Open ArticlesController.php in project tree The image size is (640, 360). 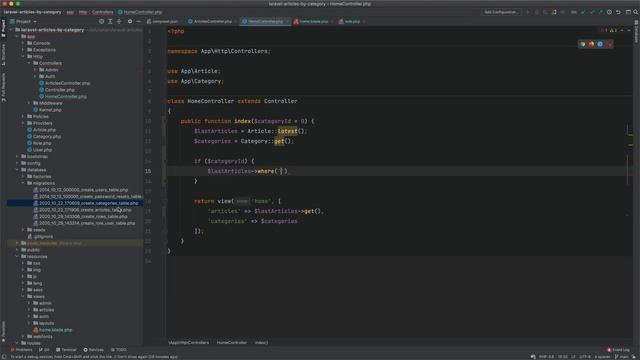coord(67,83)
